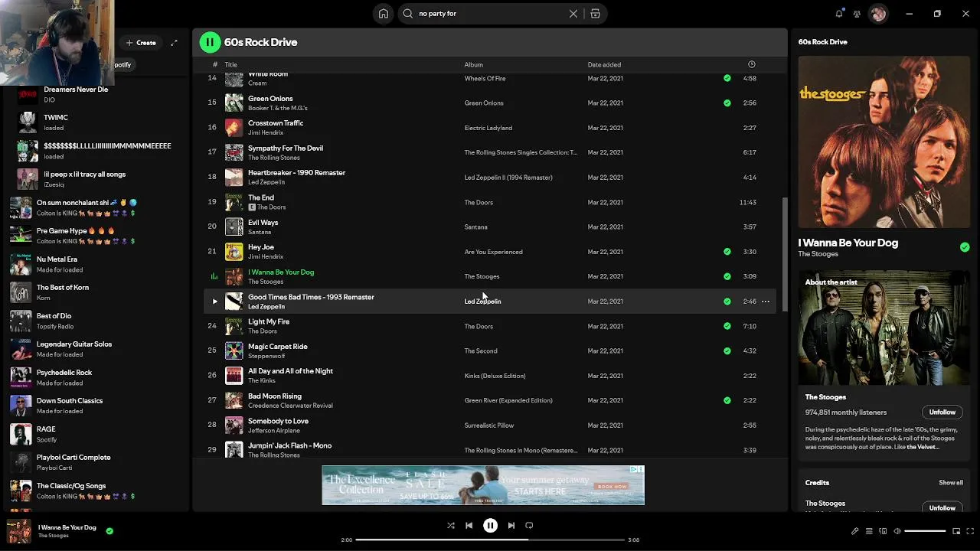Viewport: 980px width, 551px height.
Task: Open the miniplayer
Action: click(x=956, y=531)
